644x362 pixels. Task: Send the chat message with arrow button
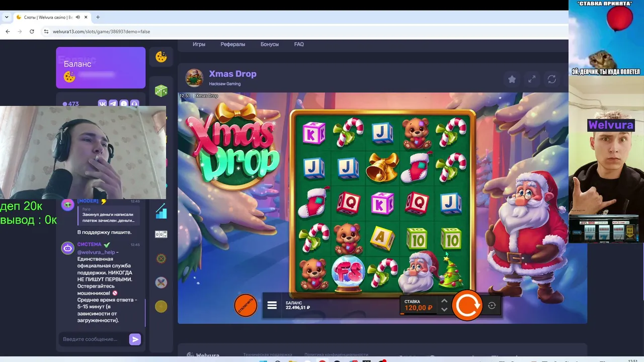coord(135,339)
